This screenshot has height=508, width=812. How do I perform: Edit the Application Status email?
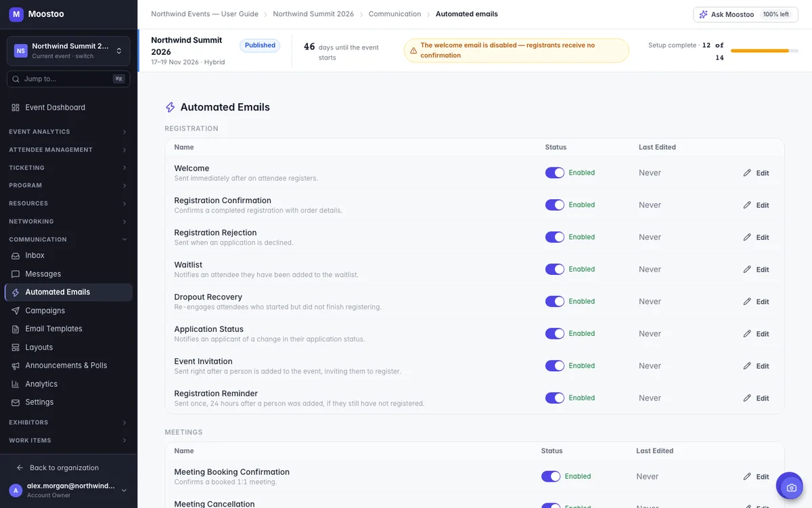tap(757, 334)
